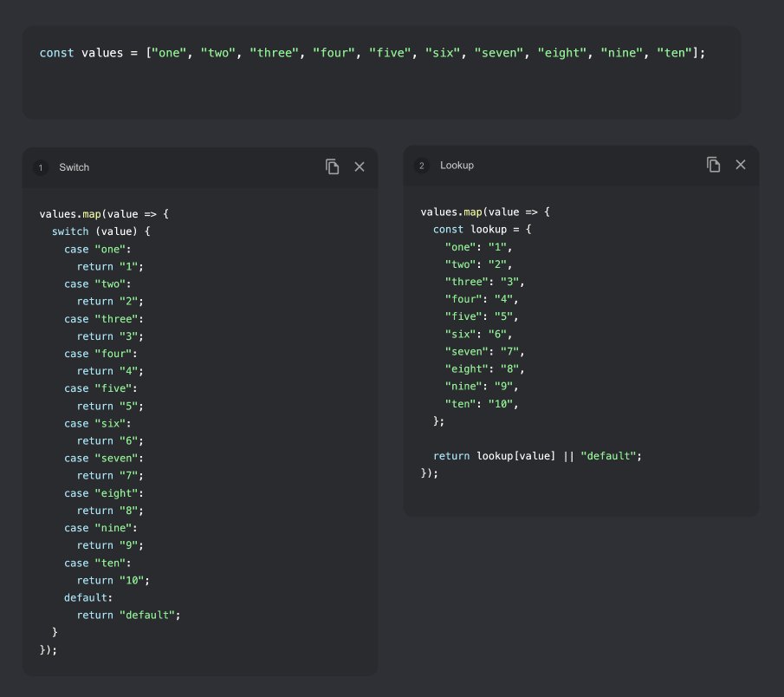Click the 'case "eight":' line

(103, 493)
